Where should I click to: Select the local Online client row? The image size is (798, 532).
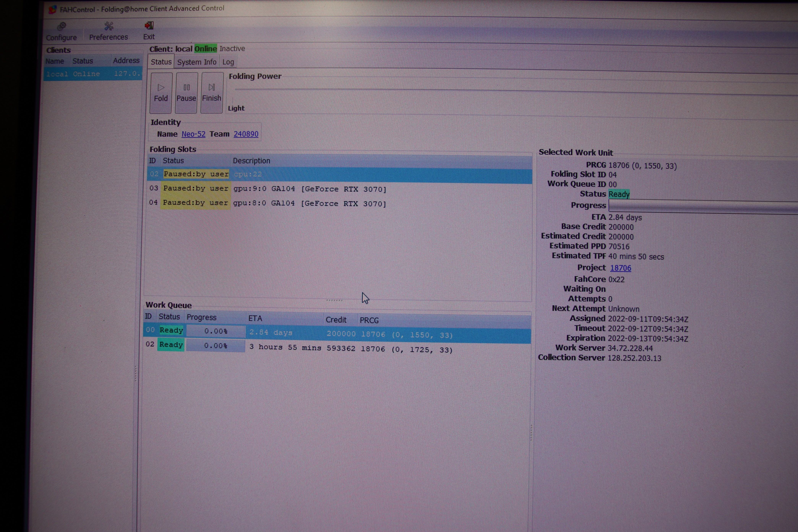pyautogui.click(x=93, y=74)
